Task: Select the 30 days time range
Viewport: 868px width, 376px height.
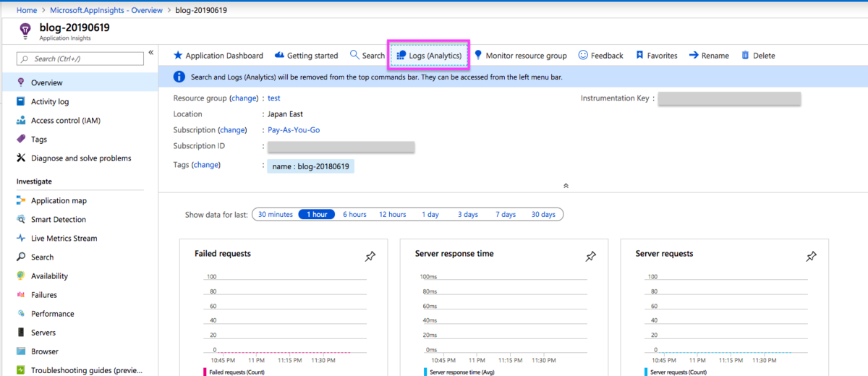Action: click(543, 215)
